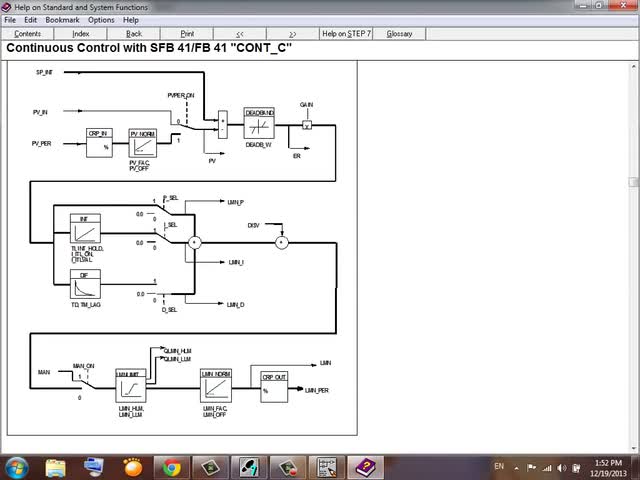The width and height of the screenshot is (640, 480).
Task: Browse to previous topic with << button
Action: pos(240,34)
